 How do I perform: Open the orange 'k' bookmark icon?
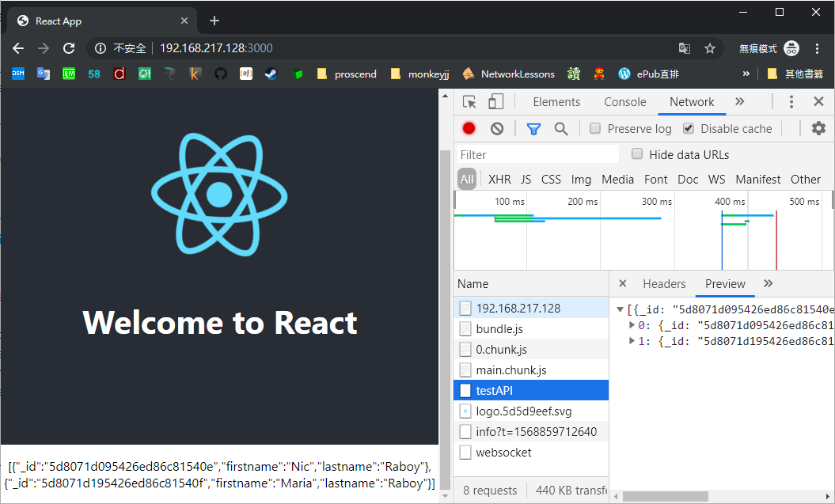tap(195, 74)
